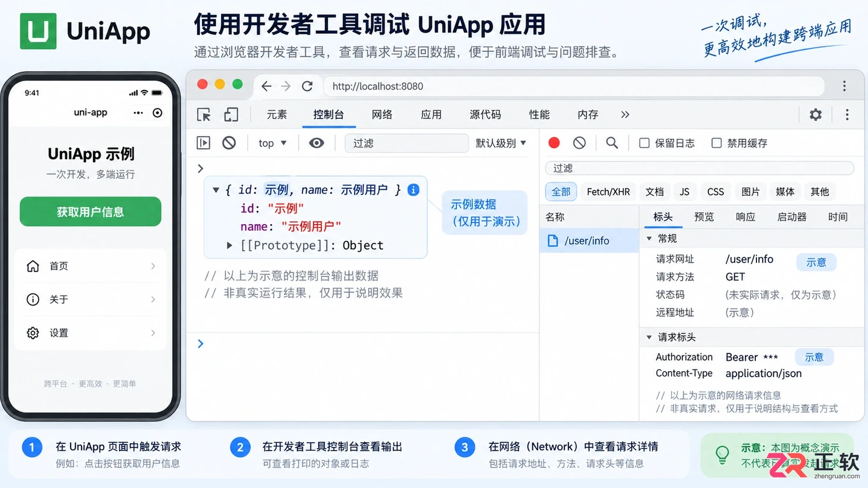Filter network by JS

(685, 192)
